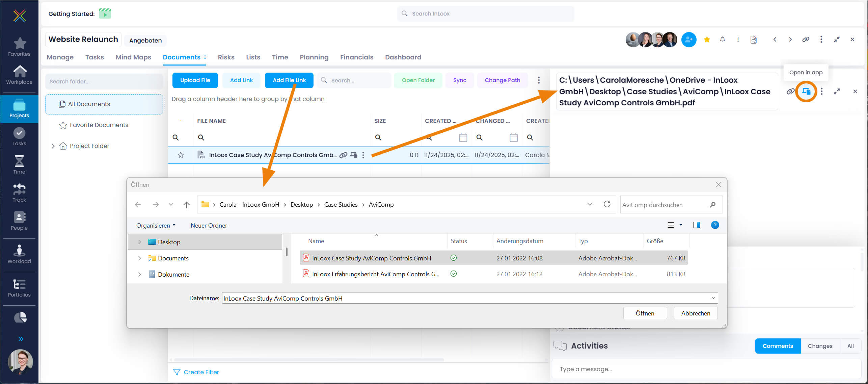Click the InLoox X logo
The height and width of the screenshot is (384, 868).
(20, 16)
